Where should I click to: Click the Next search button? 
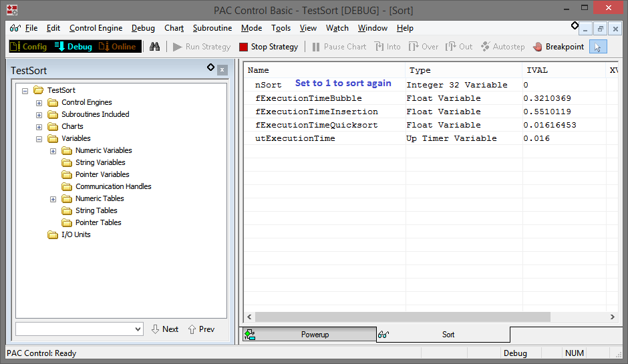click(x=165, y=329)
